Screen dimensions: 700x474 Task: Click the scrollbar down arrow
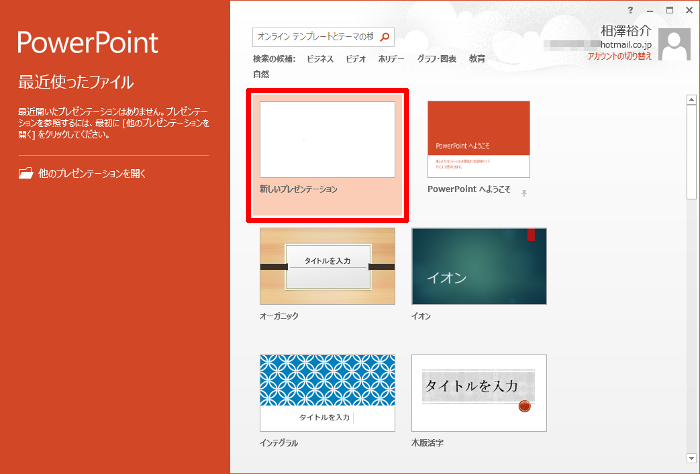click(x=692, y=458)
